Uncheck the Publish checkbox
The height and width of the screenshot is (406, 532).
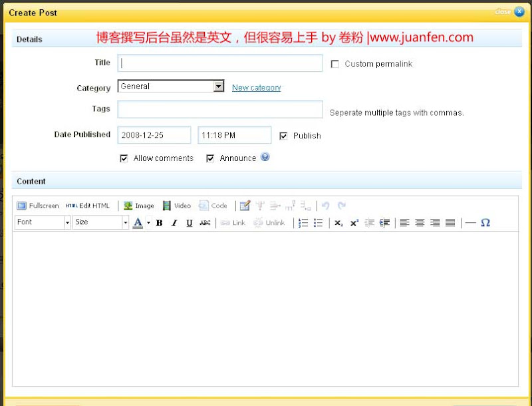[283, 136]
